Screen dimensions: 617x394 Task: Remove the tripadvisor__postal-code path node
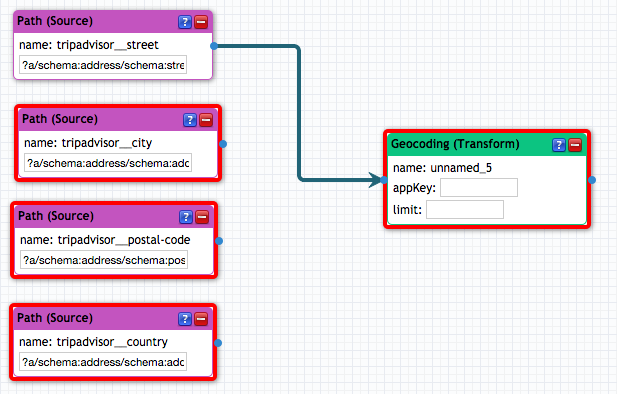coord(202,217)
